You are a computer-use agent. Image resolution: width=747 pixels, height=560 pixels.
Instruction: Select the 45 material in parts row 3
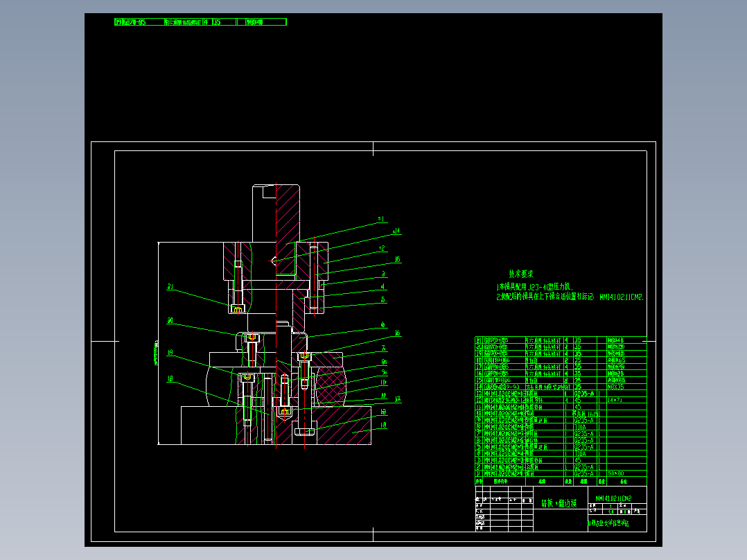click(x=578, y=460)
